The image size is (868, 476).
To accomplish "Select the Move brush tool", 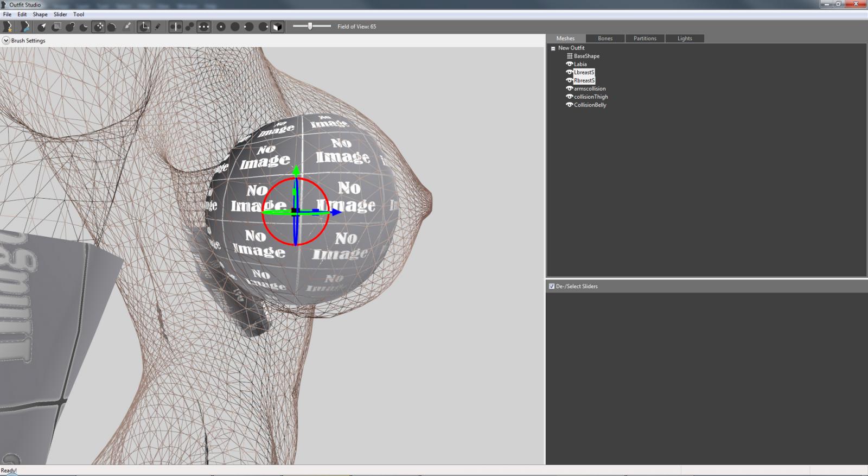I will [98, 27].
